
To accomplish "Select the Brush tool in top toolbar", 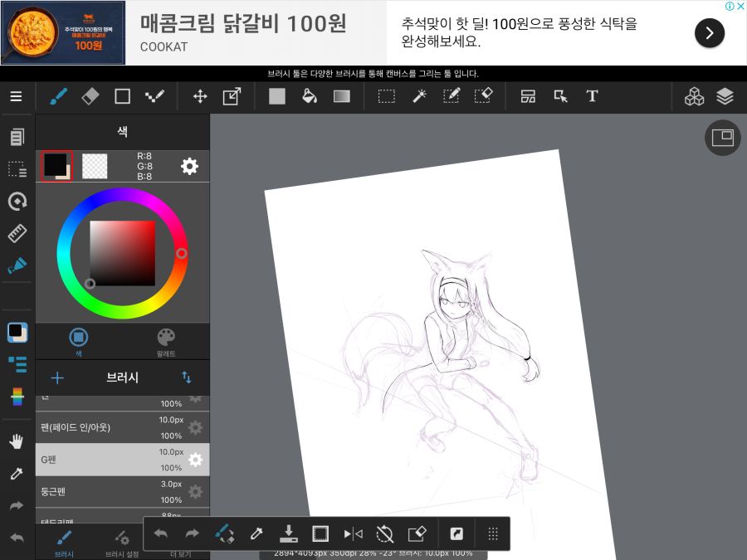I will coord(58,97).
